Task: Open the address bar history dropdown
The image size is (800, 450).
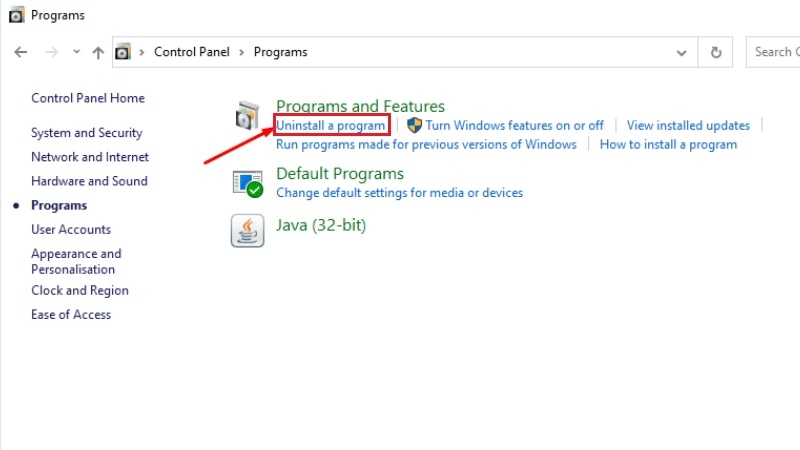Action: point(681,53)
